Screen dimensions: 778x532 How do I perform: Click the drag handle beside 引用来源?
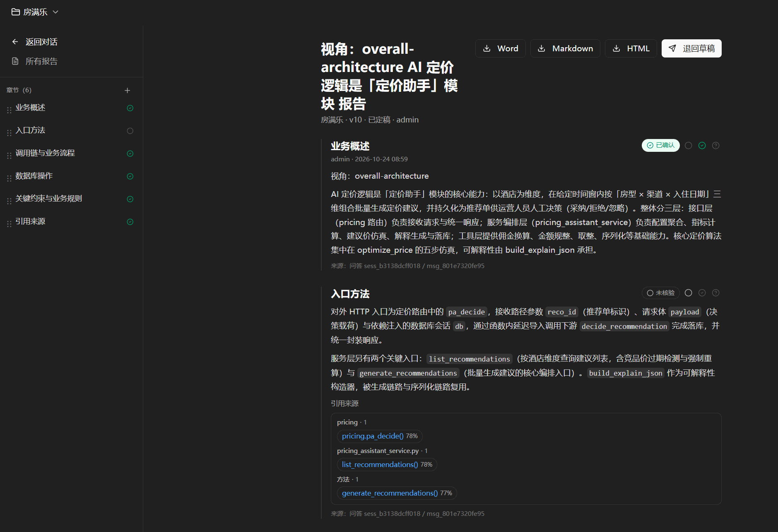point(9,224)
